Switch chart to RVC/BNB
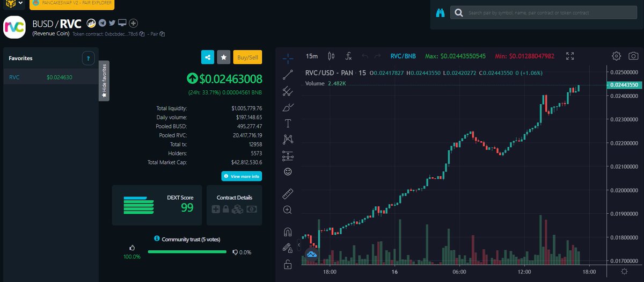The image size is (644, 282). (x=402, y=56)
